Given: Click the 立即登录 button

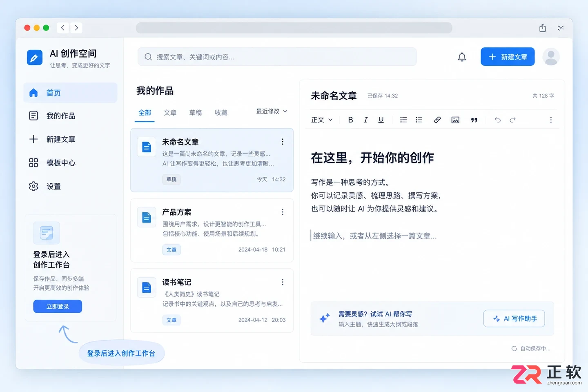Looking at the screenshot, I should (x=58, y=306).
